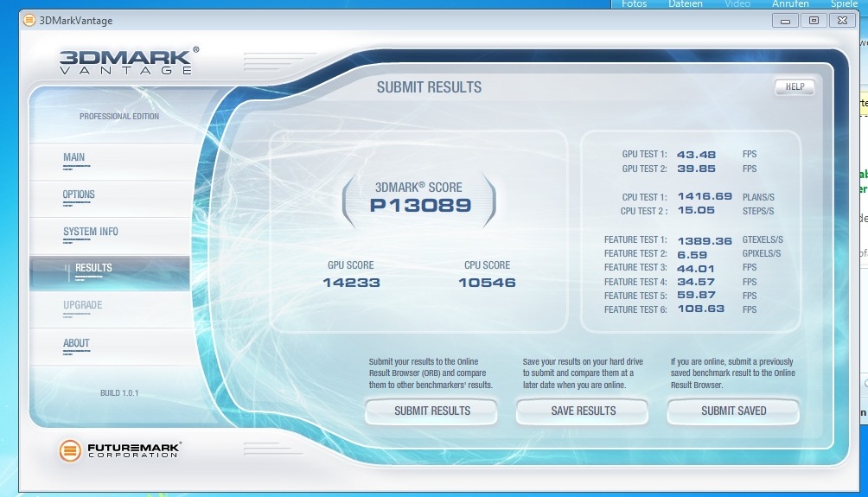Viewport: 868px width, 497px height.
Task: Click the SUBMIT RESULTS button
Action: point(431,411)
